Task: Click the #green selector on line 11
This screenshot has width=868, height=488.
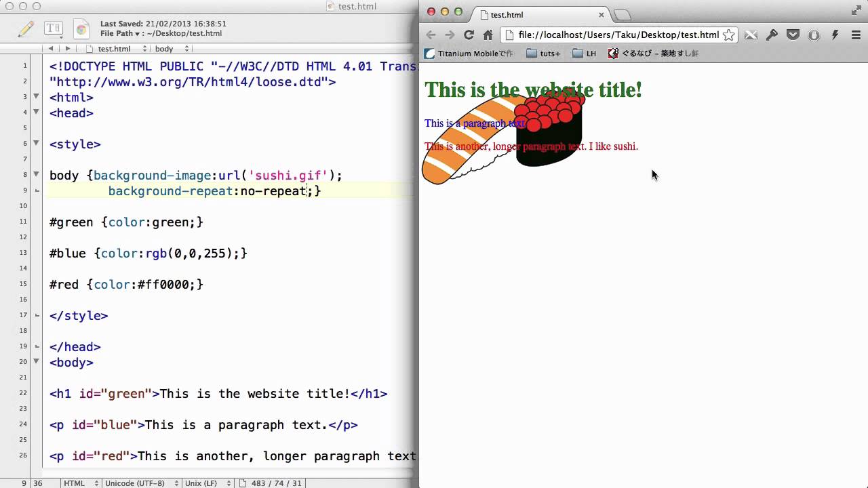Action: pyautogui.click(x=71, y=222)
